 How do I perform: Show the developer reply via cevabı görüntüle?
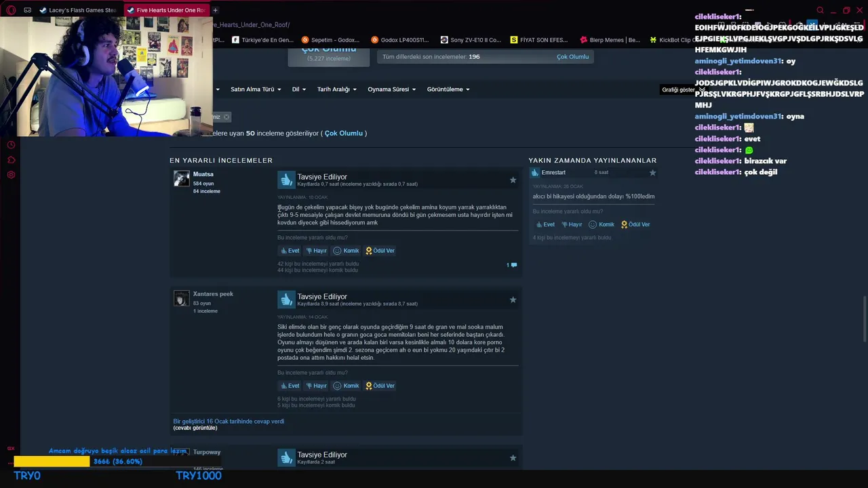click(195, 428)
